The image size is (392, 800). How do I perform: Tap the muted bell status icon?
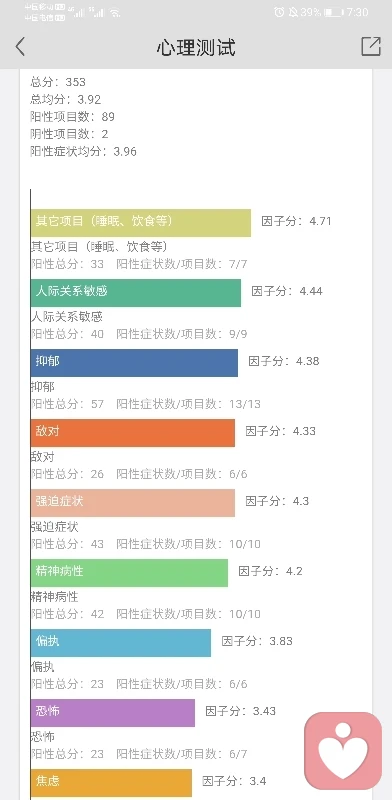[x=293, y=12]
